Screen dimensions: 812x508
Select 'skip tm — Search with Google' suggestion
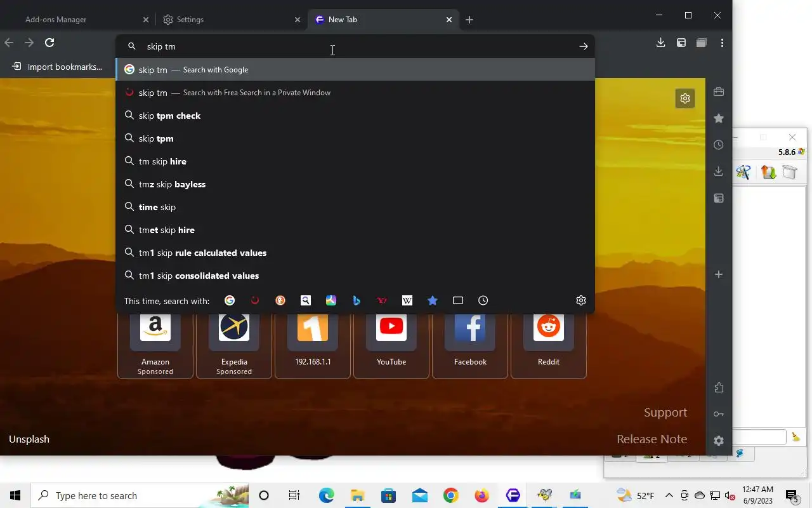click(x=355, y=70)
